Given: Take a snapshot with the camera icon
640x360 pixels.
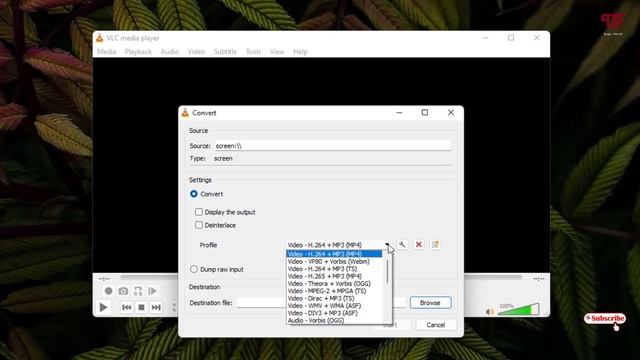Looking at the screenshot, I should coord(123,291).
